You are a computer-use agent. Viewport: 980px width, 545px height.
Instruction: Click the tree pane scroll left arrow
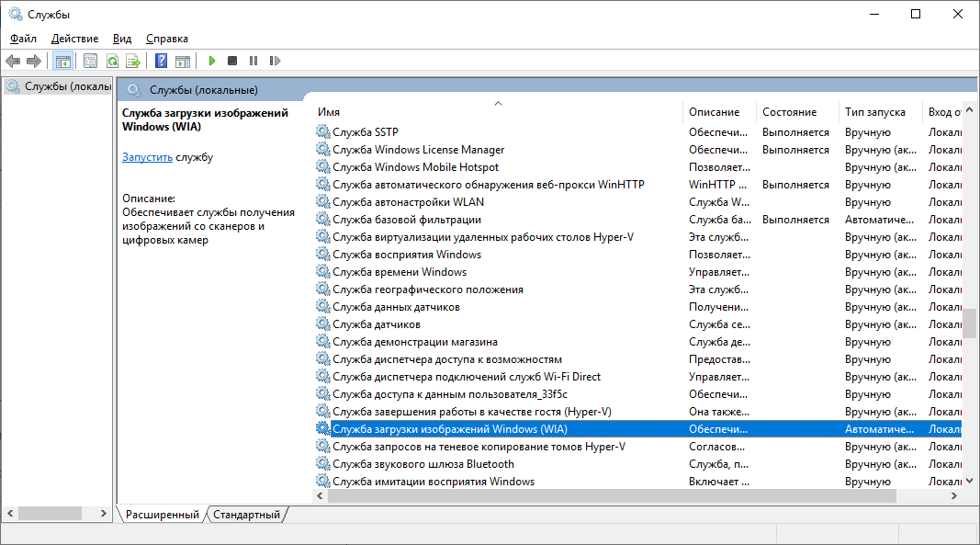click(x=10, y=513)
